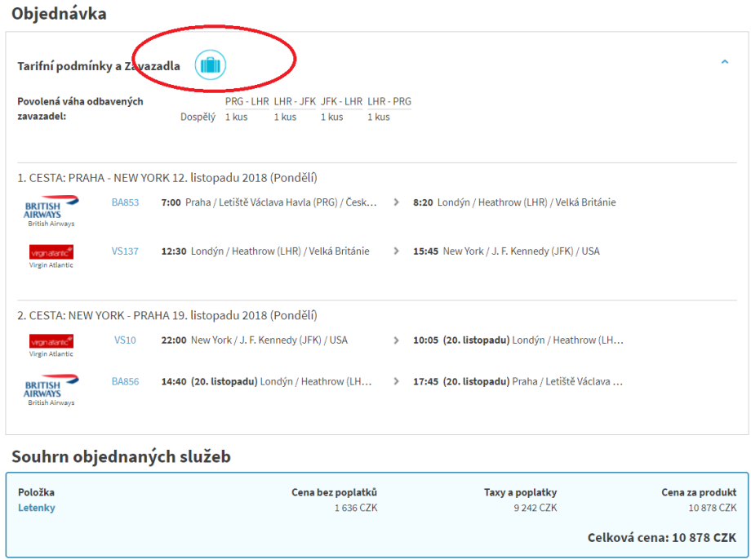Open flight number link BA853

pyautogui.click(x=125, y=202)
